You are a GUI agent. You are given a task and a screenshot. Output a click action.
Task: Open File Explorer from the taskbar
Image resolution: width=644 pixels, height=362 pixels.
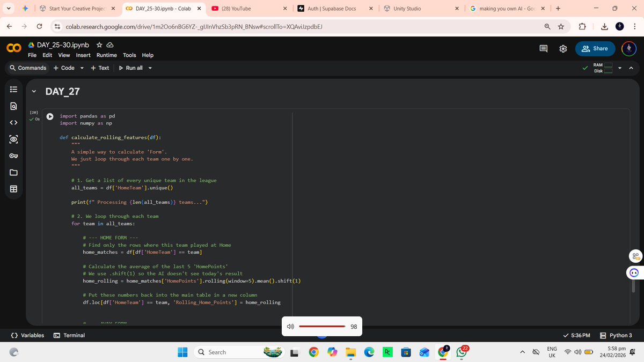pos(351,352)
